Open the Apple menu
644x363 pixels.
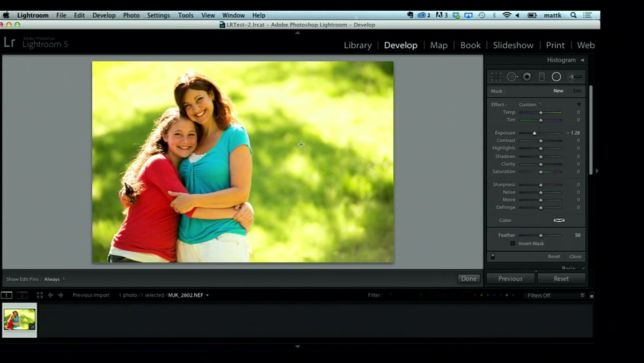tap(6, 15)
